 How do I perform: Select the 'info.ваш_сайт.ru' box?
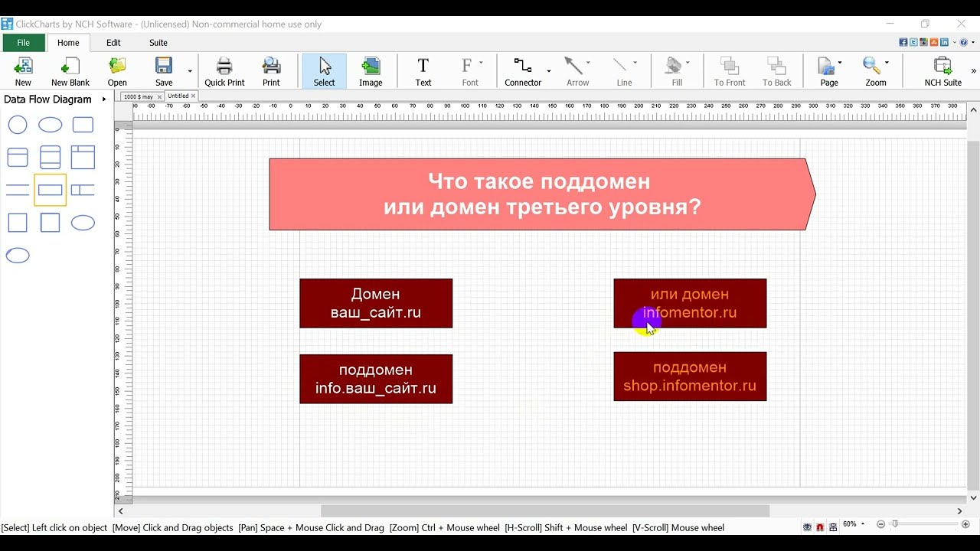pos(376,379)
